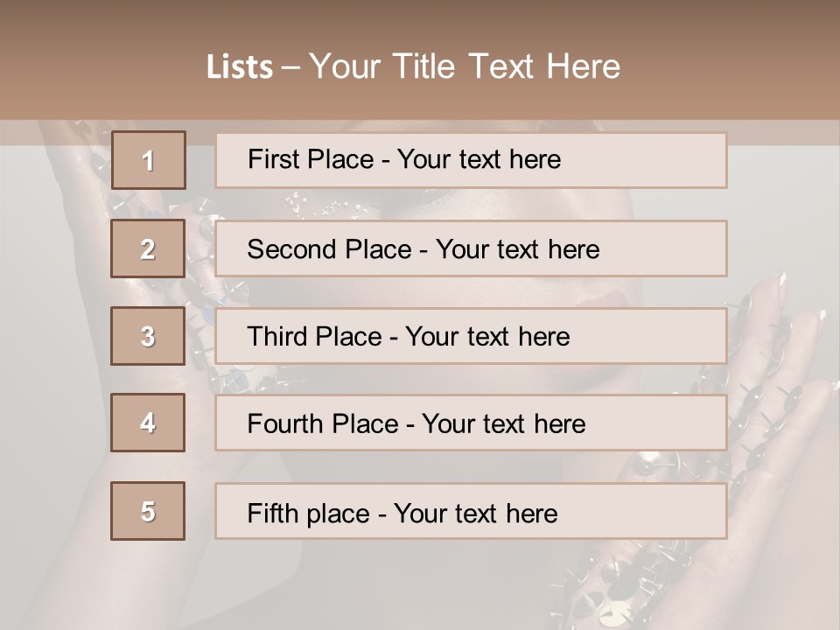Click the number 2 box
The image size is (840, 630).
click(149, 248)
